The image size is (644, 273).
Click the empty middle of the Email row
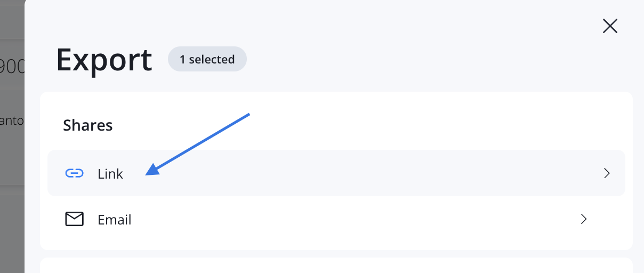pyautogui.click(x=347, y=219)
